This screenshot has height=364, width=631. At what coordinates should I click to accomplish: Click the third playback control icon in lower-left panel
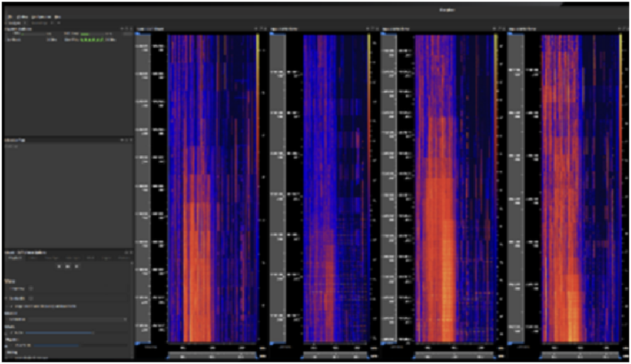76,266
